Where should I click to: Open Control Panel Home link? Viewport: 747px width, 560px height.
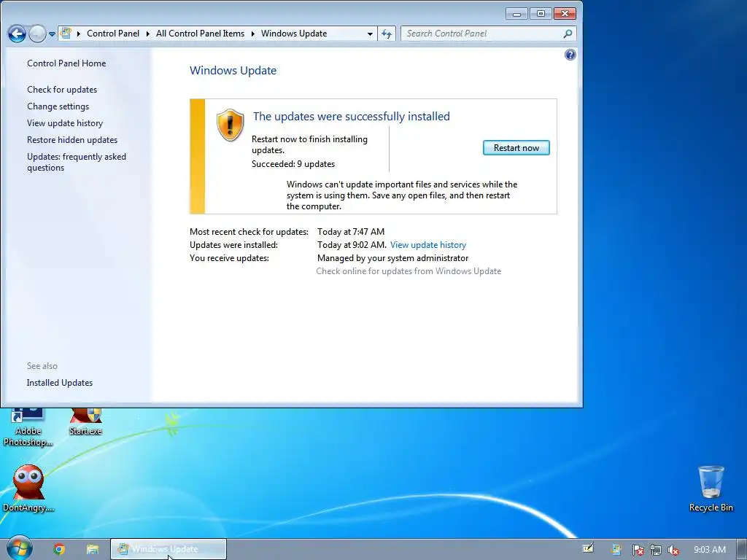(x=66, y=63)
